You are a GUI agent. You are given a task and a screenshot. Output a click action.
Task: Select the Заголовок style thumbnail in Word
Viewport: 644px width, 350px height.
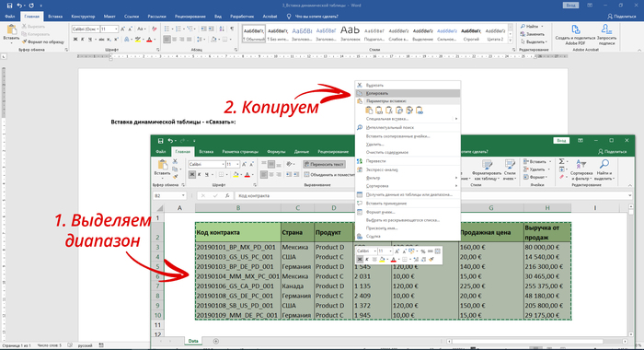click(x=350, y=33)
